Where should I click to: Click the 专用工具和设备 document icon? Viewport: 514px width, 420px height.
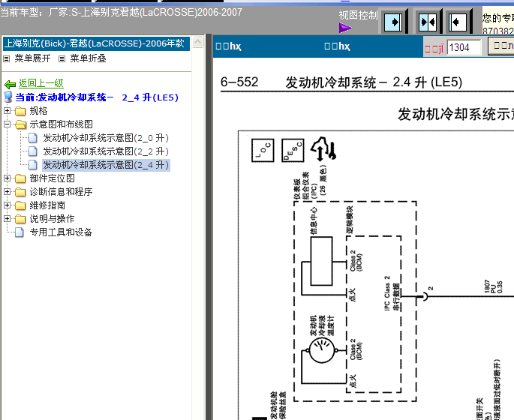pos(20,232)
